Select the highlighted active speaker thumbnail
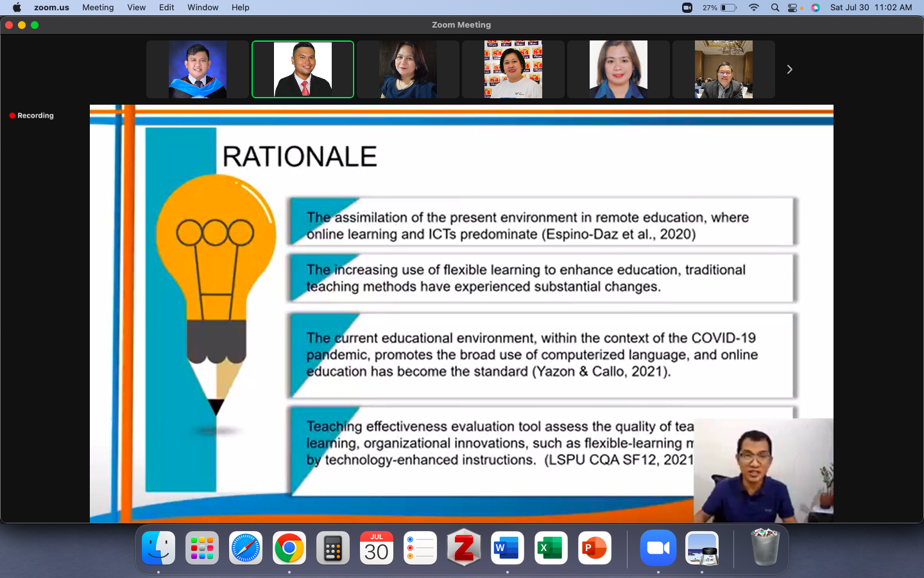 click(303, 69)
